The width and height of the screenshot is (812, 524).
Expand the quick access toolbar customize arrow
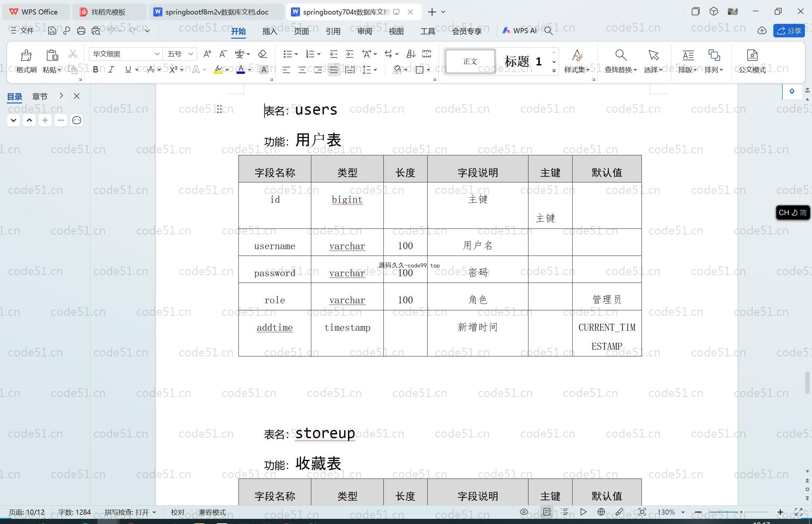147,31
